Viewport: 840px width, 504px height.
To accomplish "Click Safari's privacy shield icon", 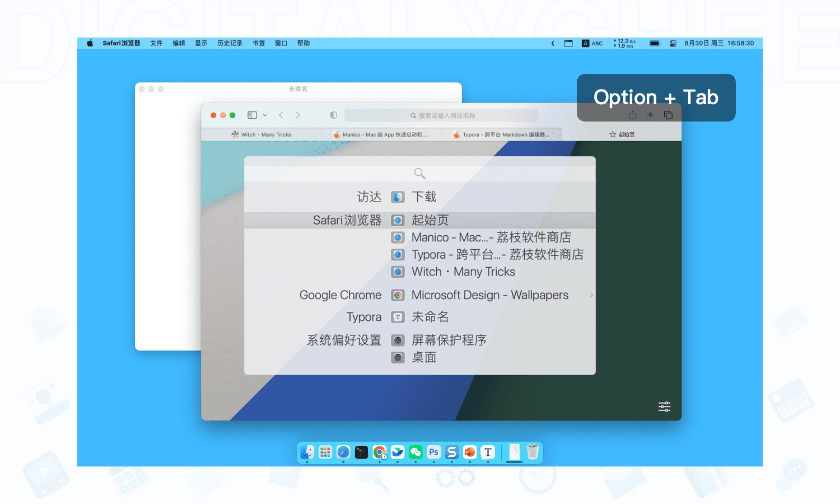I will [x=333, y=115].
